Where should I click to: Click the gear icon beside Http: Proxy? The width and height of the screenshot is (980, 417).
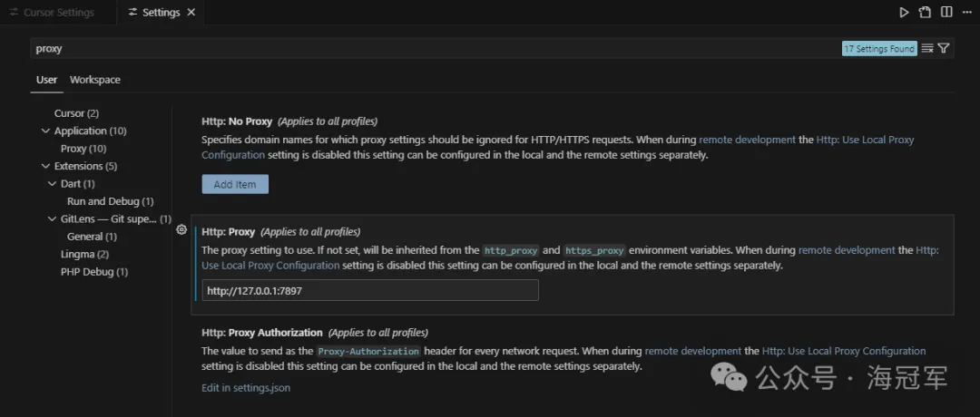tap(181, 230)
